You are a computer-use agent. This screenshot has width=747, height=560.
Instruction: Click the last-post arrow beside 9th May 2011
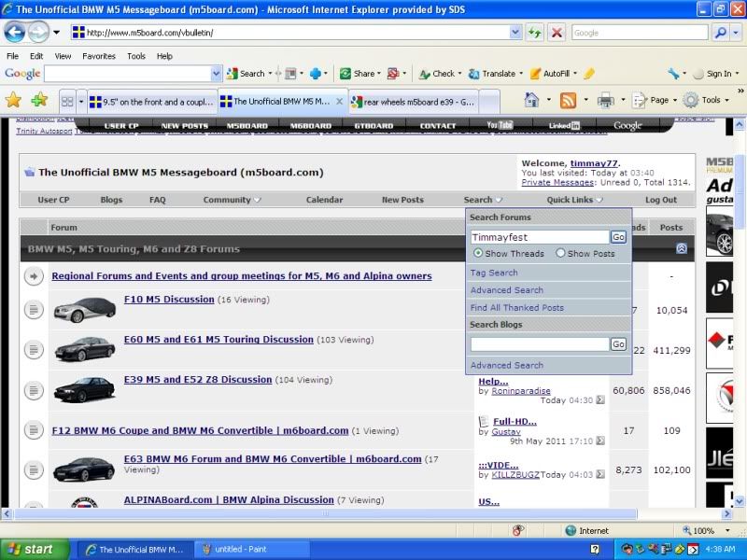(x=600, y=441)
